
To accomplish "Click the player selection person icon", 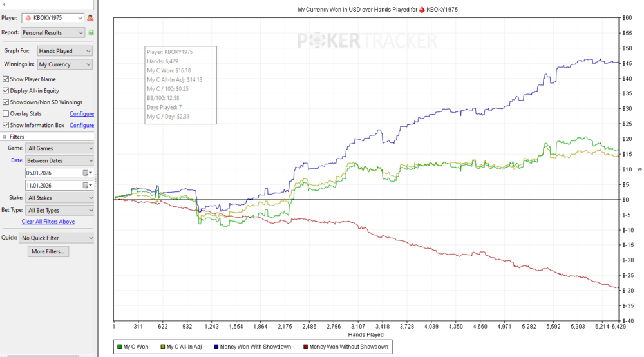I will (90, 19).
